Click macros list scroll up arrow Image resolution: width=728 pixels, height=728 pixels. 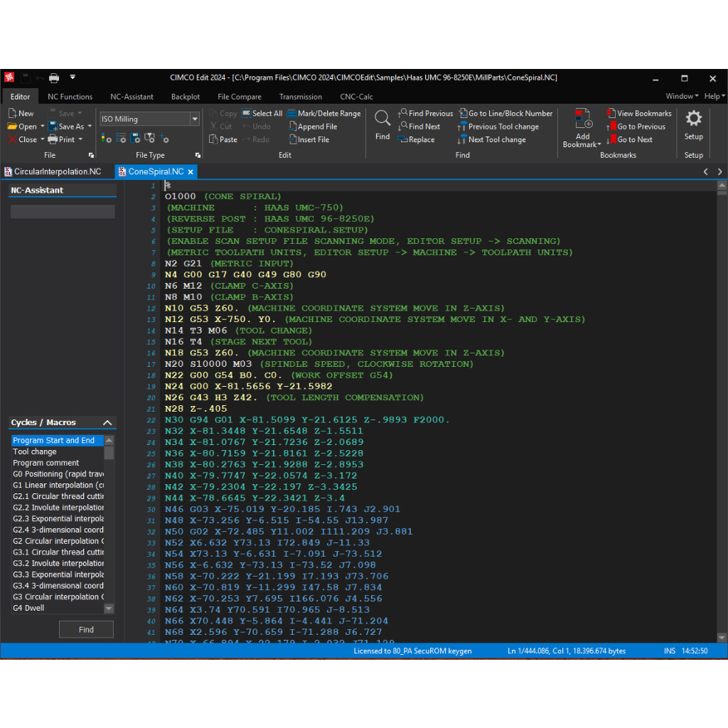pyautogui.click(x=109, y=440)
